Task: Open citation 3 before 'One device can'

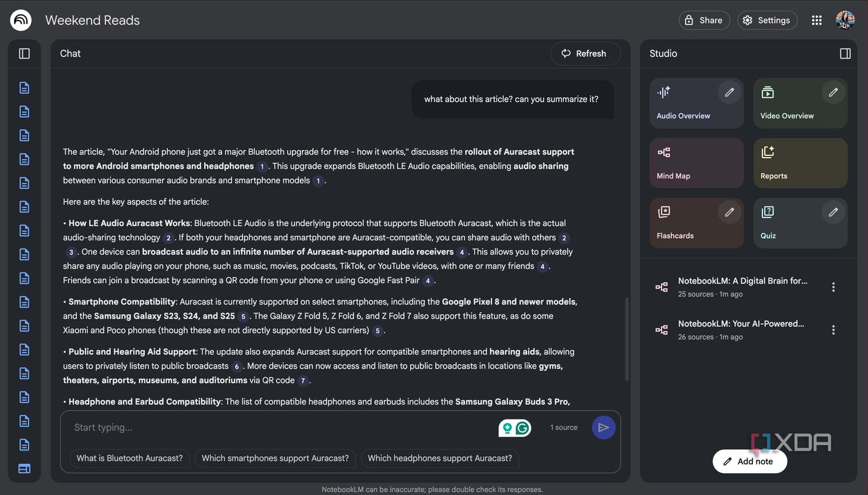Action: tap(71, 252)
